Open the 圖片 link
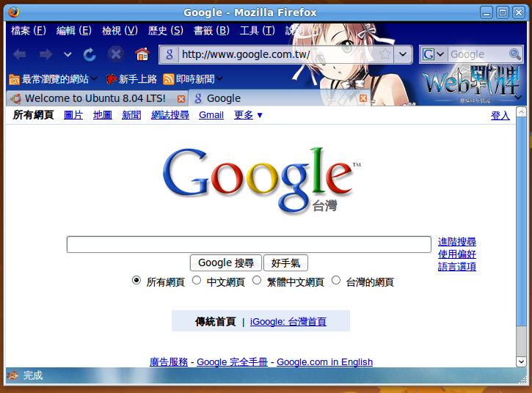Screen dimensions: 532x393 [73, 115]
